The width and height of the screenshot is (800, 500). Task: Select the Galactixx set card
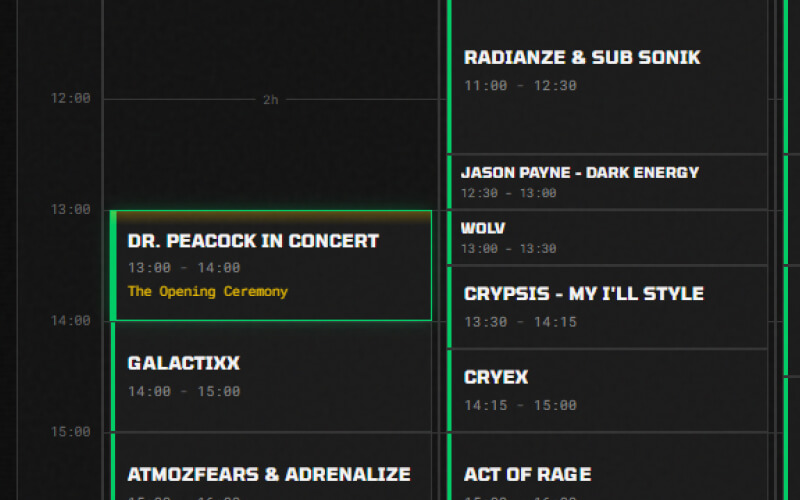point(184,363)
